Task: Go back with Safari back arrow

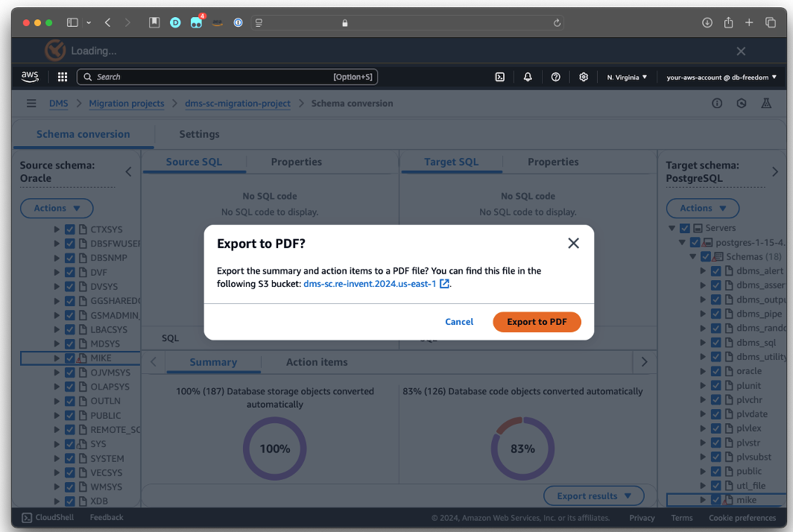Action: (x=108, y=22)
